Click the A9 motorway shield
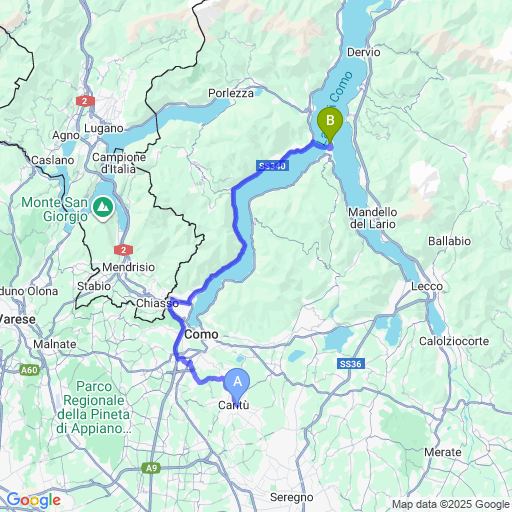The image size is (512, 512). pyautogui.click(x=151, y=468)
